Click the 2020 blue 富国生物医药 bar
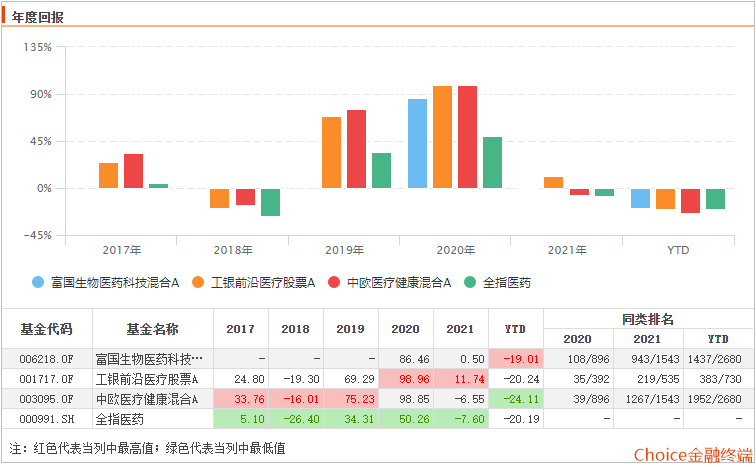This screenshot has width=756, height=467. tap(417, 144)
